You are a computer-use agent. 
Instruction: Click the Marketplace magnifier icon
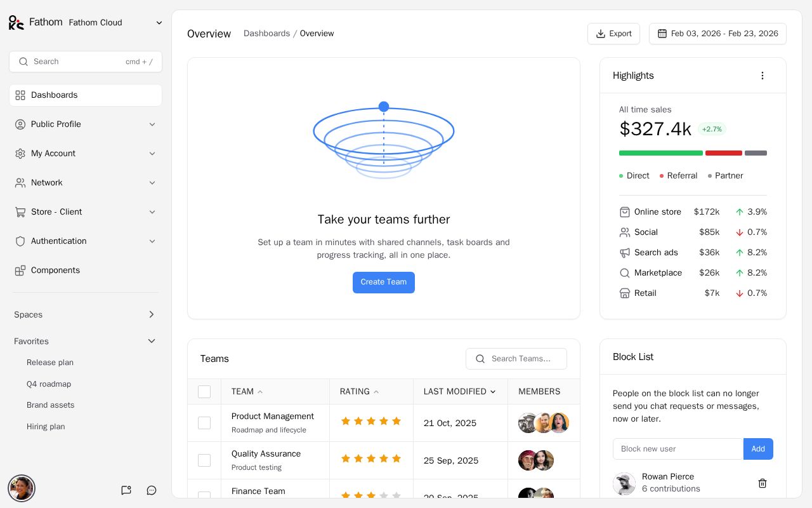pos(625,273)
